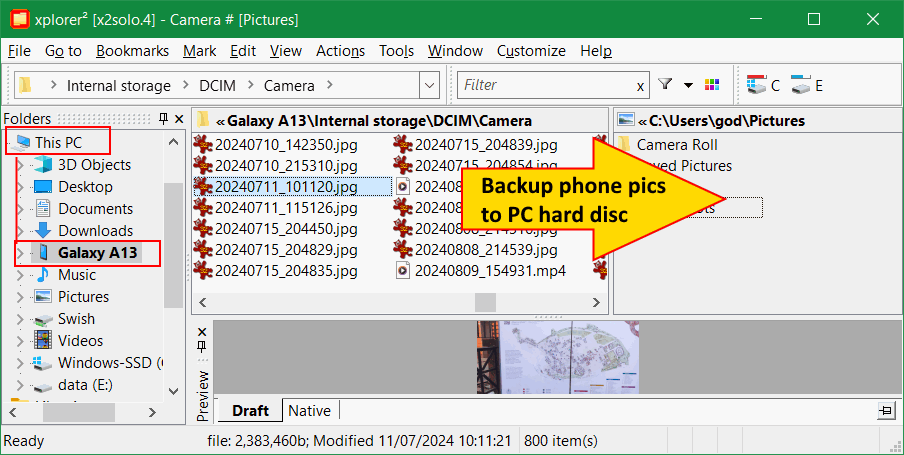904x455 pixels.
Task: Click the preview image thumbnail
Action: point(558,357)
